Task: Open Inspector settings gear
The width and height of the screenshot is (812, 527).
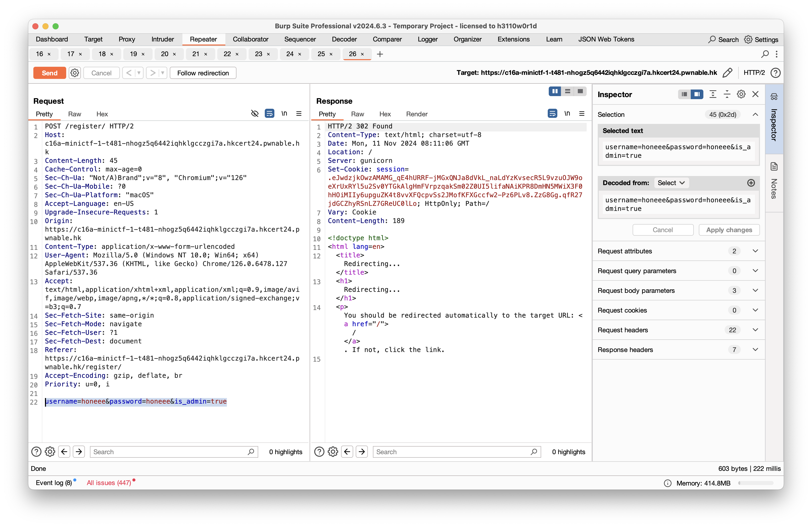Action: click(741, 94)
